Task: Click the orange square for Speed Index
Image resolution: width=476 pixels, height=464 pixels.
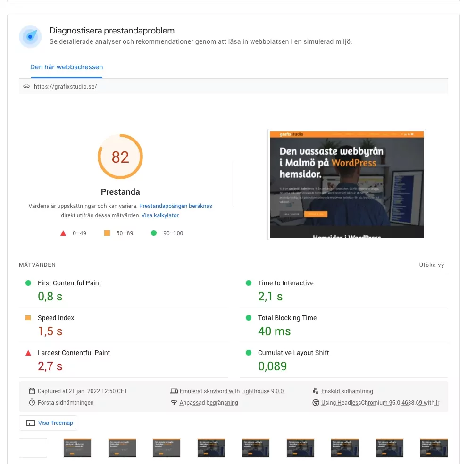Action: 28,318
